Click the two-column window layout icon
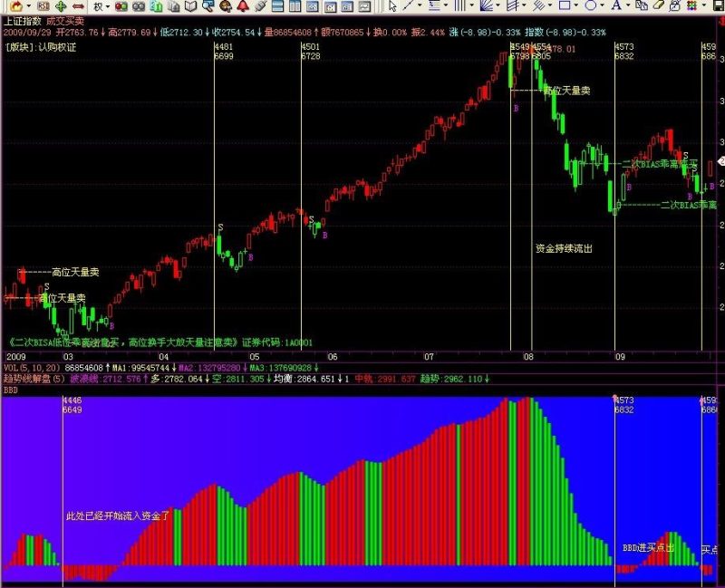Screen dimensions: 725x588 pos(295,6)
